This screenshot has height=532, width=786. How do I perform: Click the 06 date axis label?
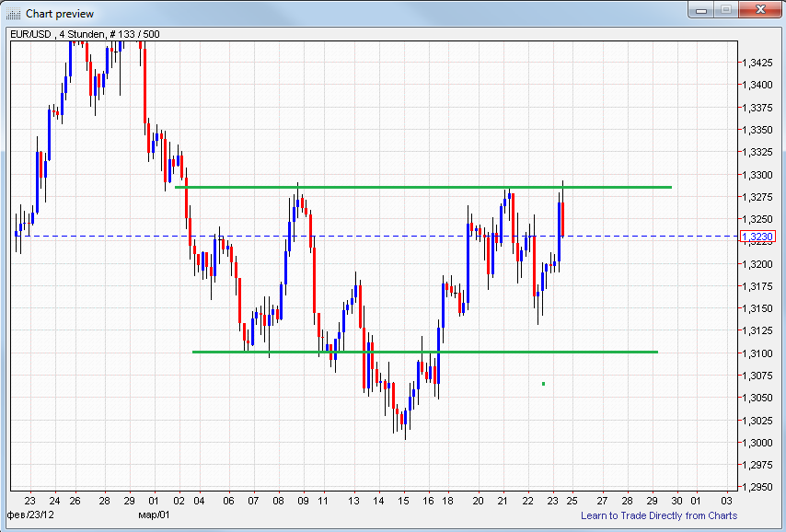(228, 501)
